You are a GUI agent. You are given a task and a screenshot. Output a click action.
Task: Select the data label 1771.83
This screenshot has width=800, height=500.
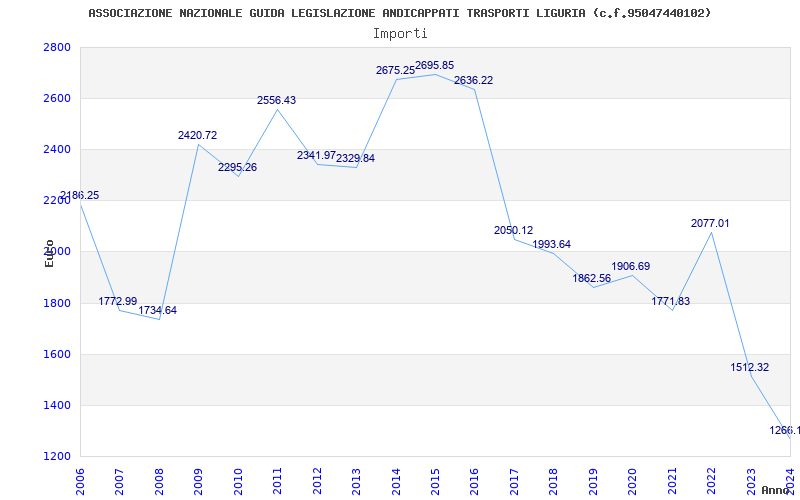671,302
